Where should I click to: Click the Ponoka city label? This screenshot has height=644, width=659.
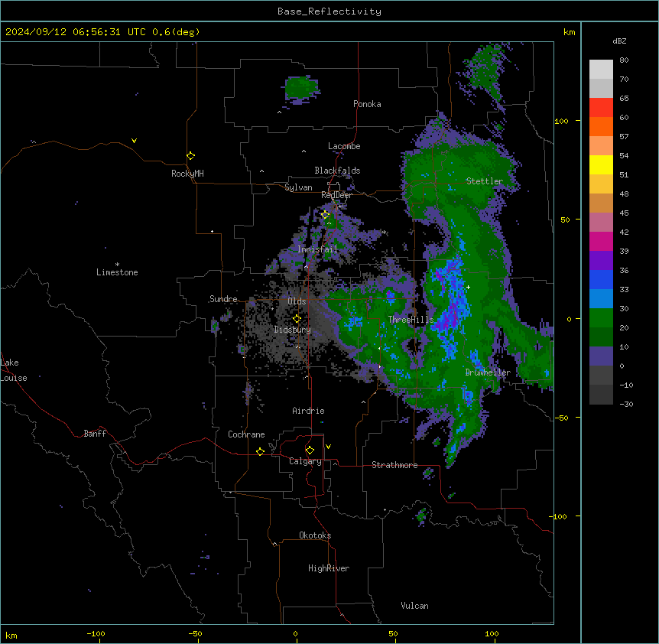(x=367, y=104)
